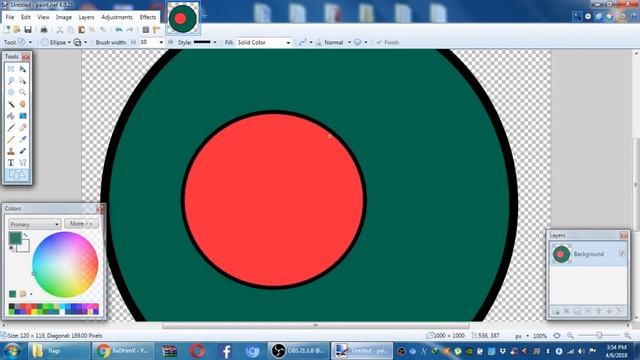The image size is (640, 360).
Task: Click the More >> button in Colors
Action: 81,224
